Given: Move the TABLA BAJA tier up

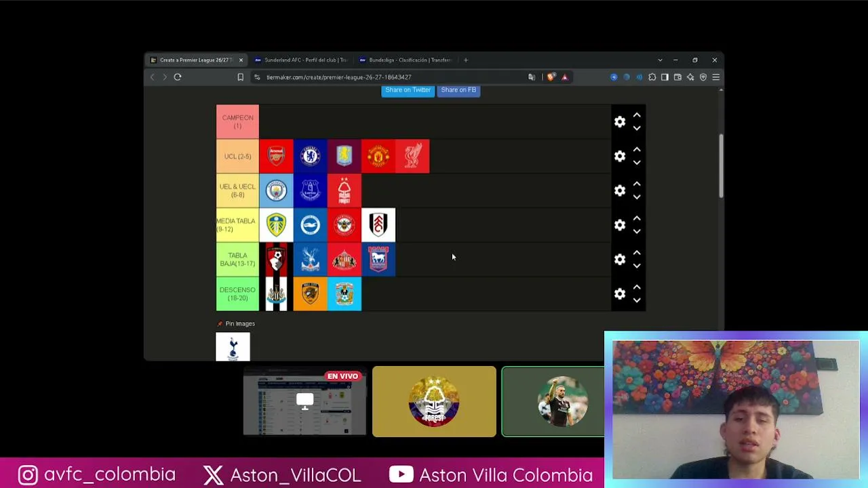Looking at the screenshot, I should [x=637, y=253].
